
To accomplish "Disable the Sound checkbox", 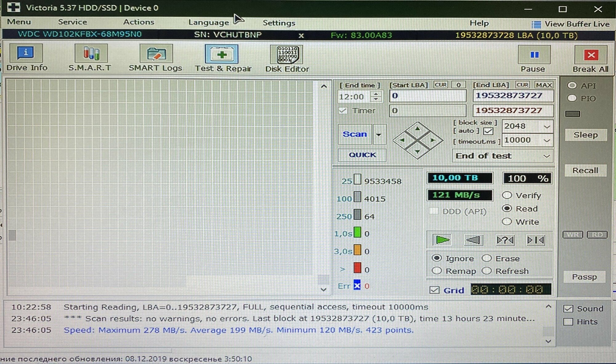I will (568, 309).
